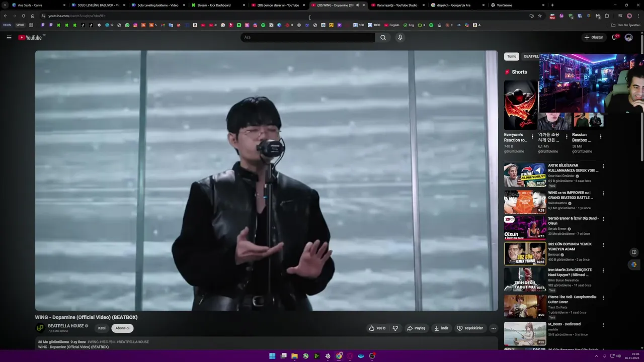
Task: Open the side panel book icon at right edge
Action: click(634, 252)
